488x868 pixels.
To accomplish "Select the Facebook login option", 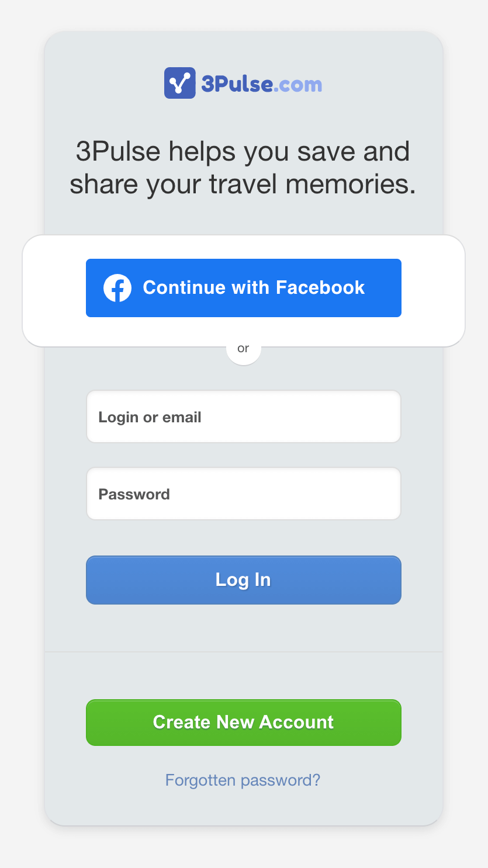I will 243,287.
